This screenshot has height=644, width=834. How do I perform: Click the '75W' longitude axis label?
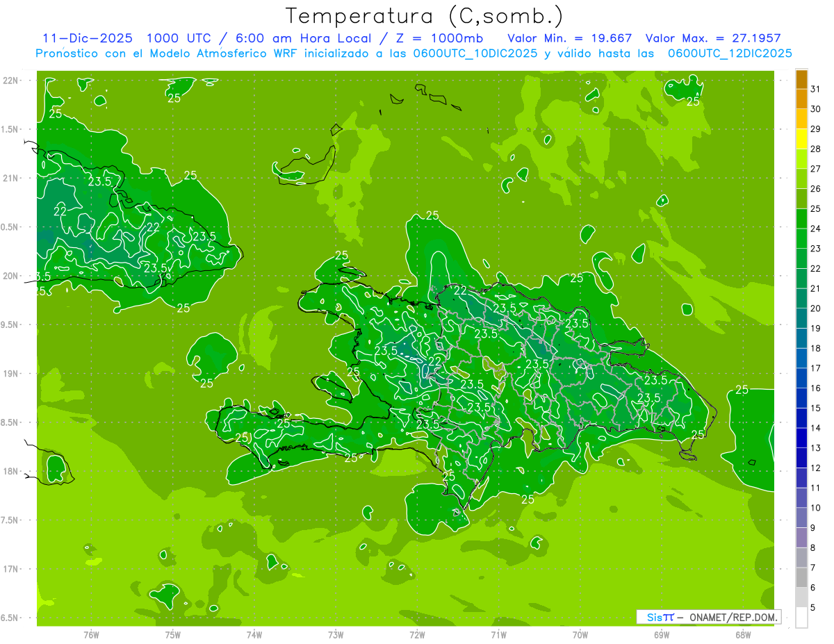click(173, 635)
